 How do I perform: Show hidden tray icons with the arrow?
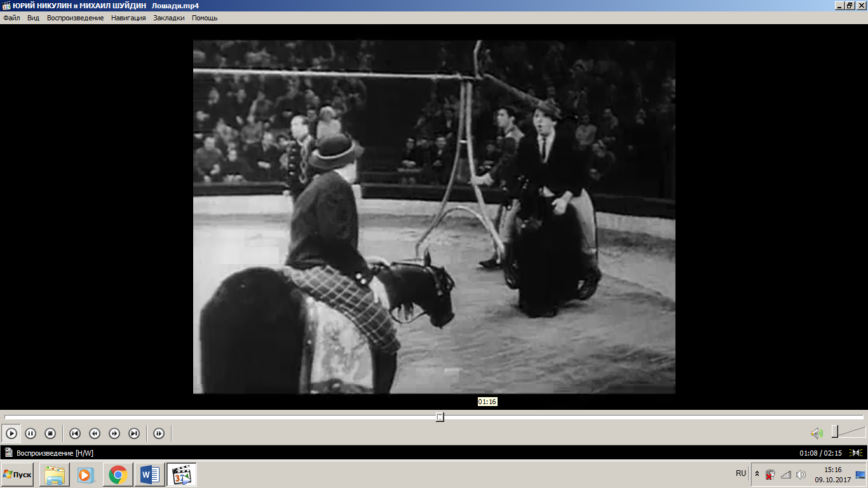click(x=757, y=474)
